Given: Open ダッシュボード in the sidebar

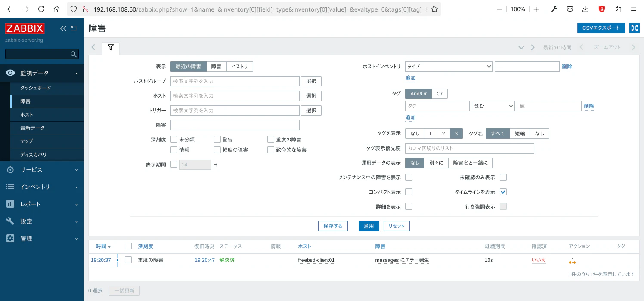Looking at the screenshot, I should coord(47,88).
